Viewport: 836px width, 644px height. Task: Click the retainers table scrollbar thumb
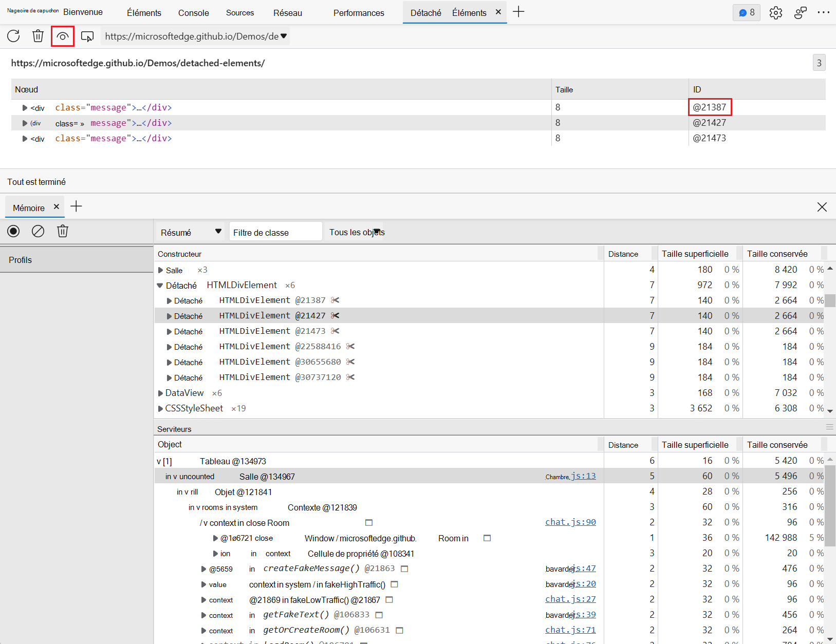tap(830, 506)
